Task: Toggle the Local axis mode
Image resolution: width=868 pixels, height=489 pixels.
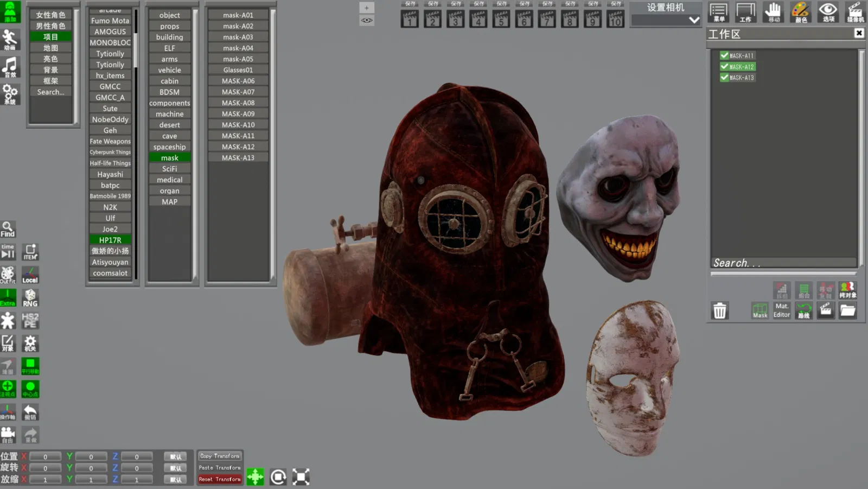Action: [30, 275]
